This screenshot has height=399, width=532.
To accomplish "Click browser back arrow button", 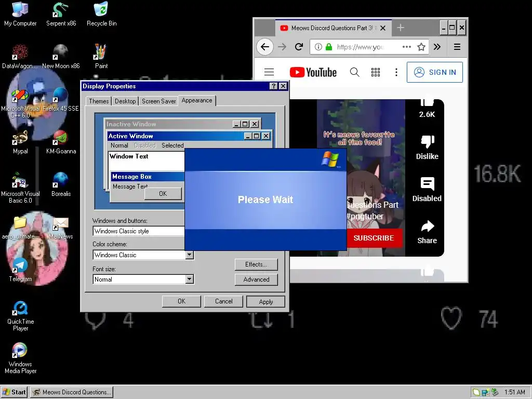I will 265,47.
